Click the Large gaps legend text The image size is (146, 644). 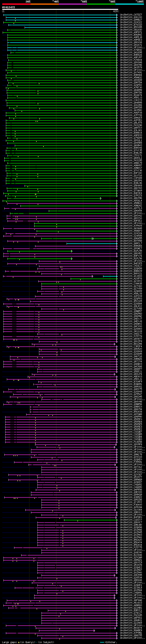click(28, 642)
